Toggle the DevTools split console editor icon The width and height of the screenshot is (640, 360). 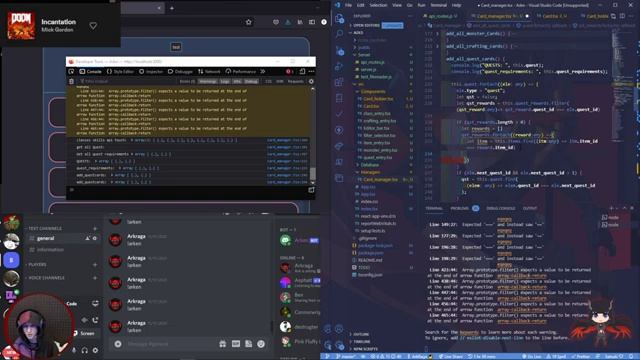(x=311, y=190)
